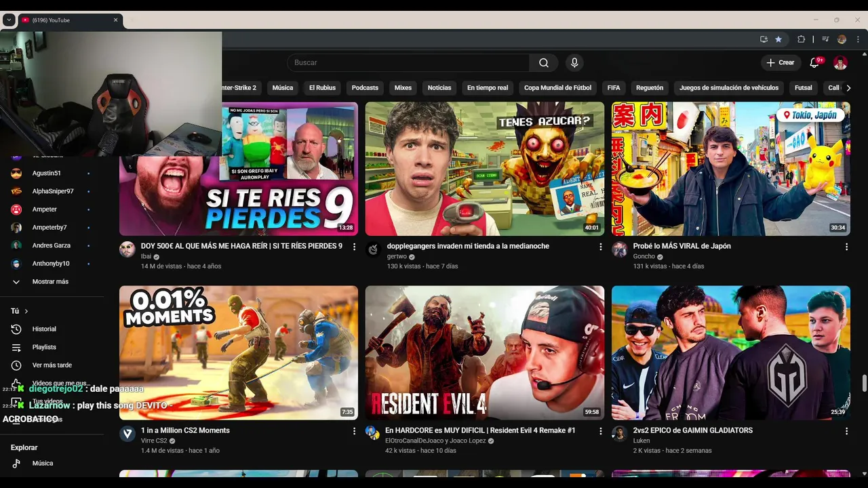
Task: Start voice search with microphone icon
Action: 574,62
